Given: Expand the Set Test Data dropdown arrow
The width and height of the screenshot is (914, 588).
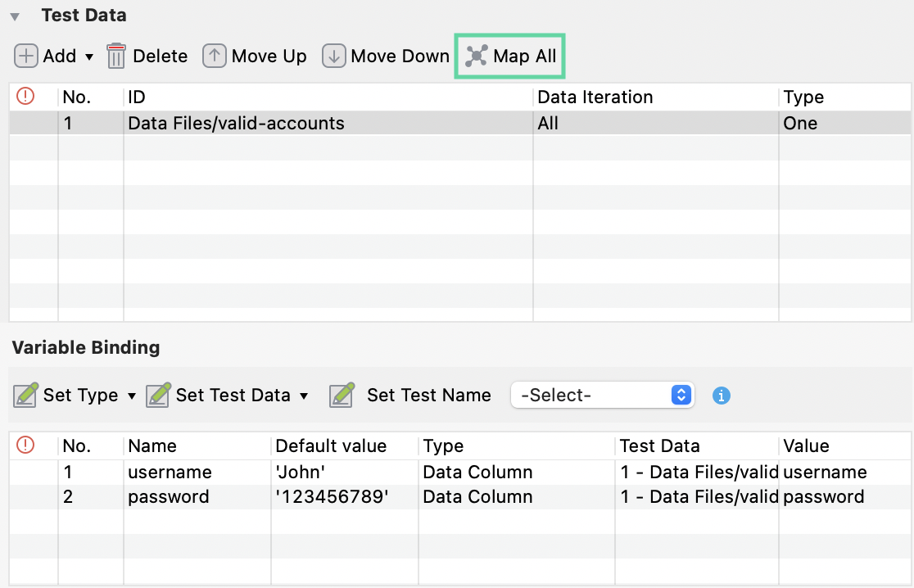Looking at the screenshot, I should pyautogui.click(x=304, y=396).
